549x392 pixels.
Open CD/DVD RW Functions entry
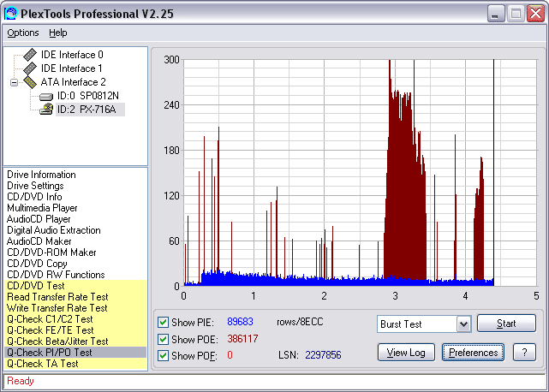tap(56, 275)
